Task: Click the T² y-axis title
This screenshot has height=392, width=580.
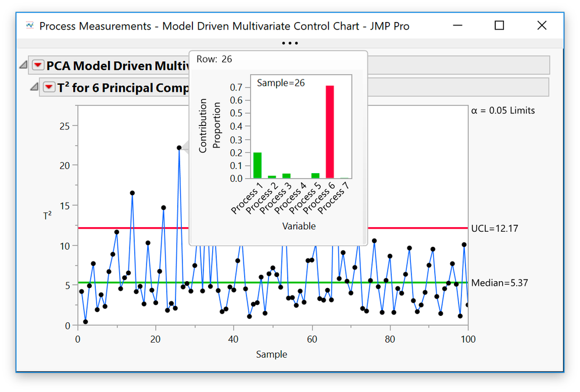Action: pyautogui.click(x=47, y=215)
